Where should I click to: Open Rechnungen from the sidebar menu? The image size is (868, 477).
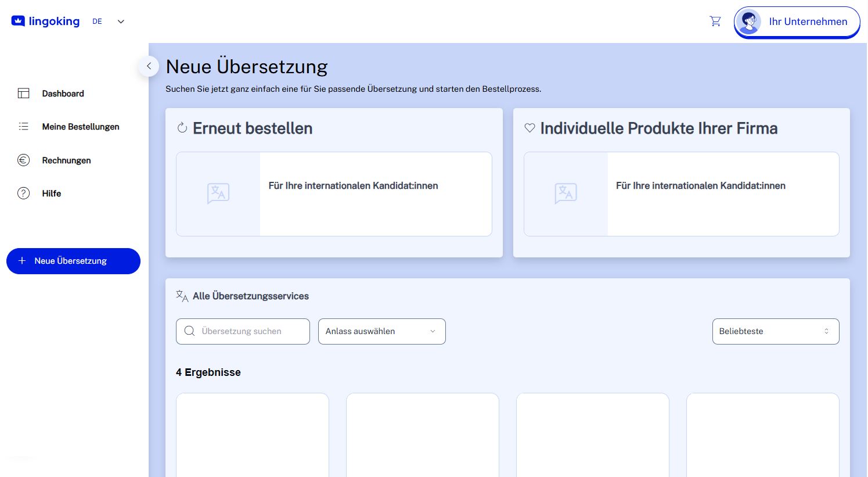[x=66, y=160]
